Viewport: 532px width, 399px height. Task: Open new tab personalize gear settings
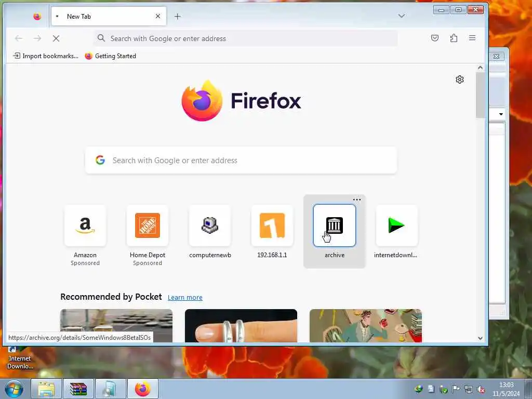pos(460,79)
